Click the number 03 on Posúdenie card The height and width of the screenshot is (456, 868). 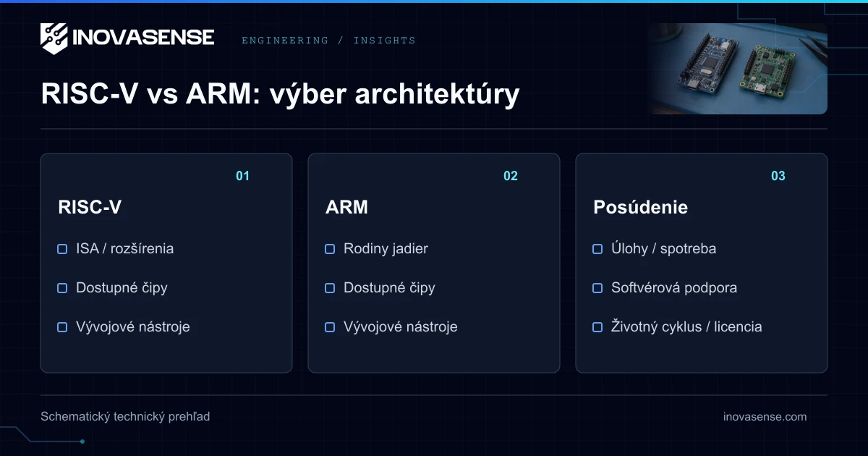(778, 176)
